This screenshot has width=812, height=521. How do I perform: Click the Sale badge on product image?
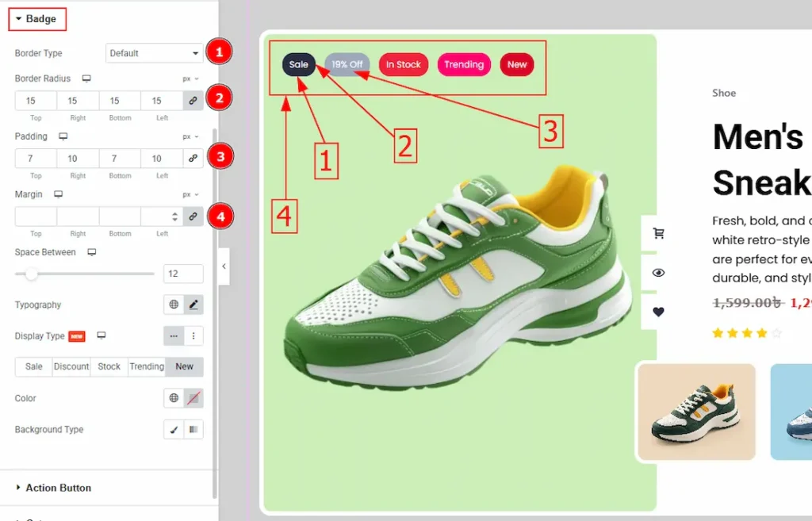(299, 65)
